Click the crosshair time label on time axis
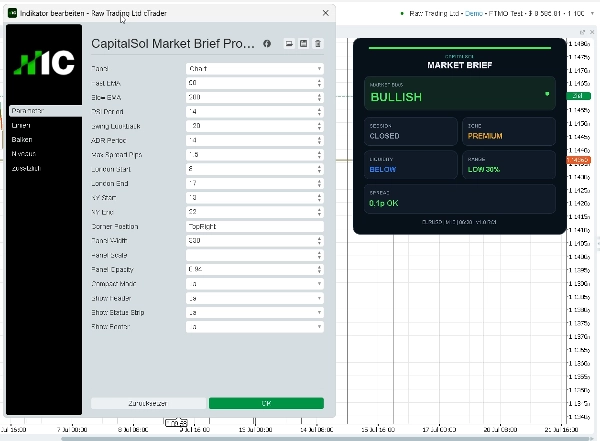The width and height of the screenshot is (600, 441). 176,423
